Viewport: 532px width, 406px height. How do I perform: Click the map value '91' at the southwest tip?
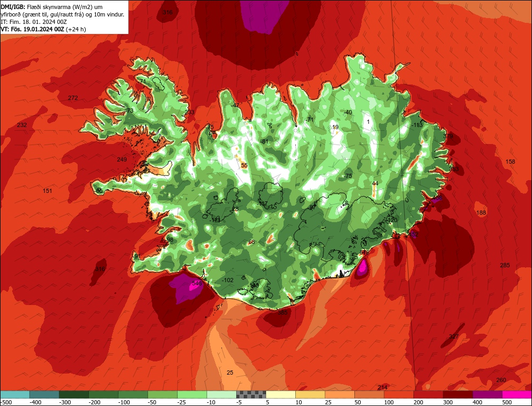tap(137, 257)
